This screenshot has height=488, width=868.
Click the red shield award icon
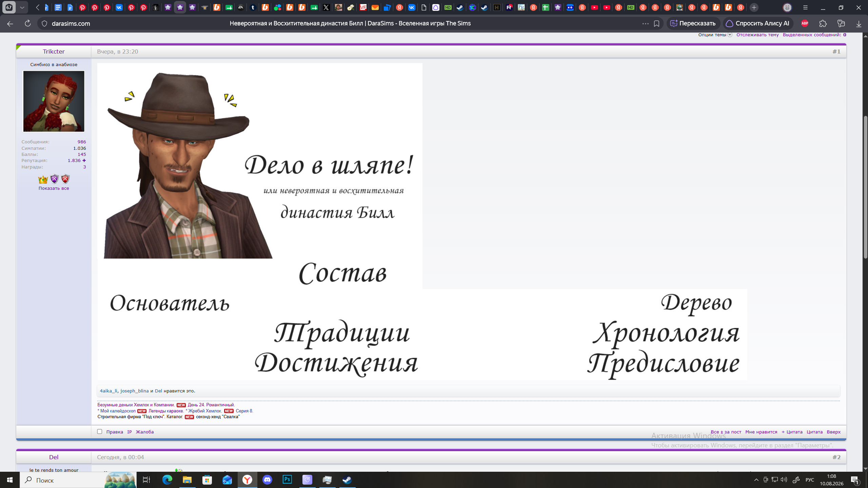tap(65, 179)
